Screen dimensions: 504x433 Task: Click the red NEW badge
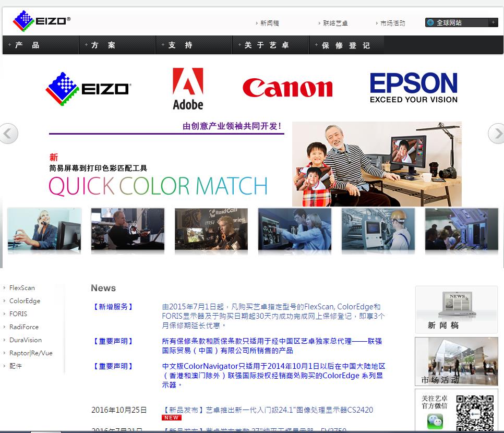(171, 417)
